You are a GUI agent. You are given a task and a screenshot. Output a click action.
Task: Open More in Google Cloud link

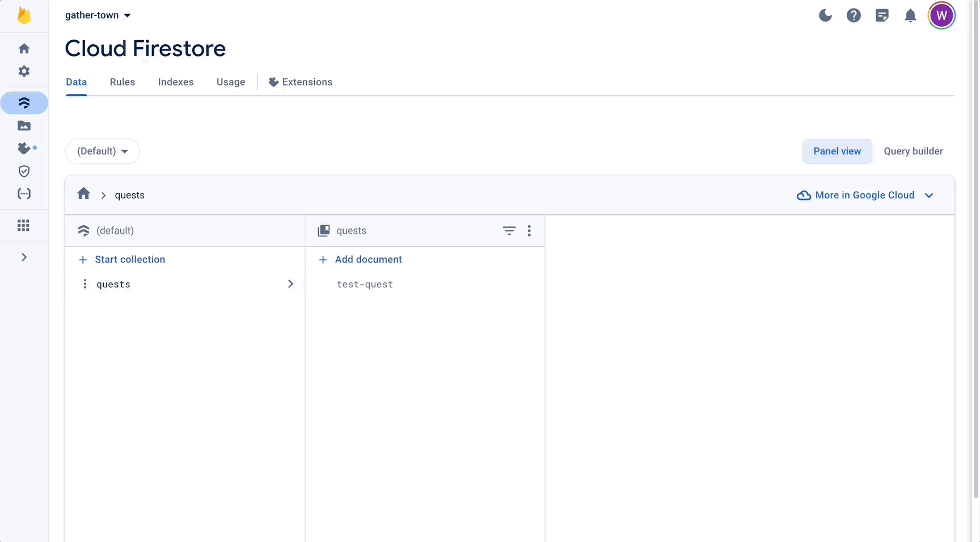(856, 195)
